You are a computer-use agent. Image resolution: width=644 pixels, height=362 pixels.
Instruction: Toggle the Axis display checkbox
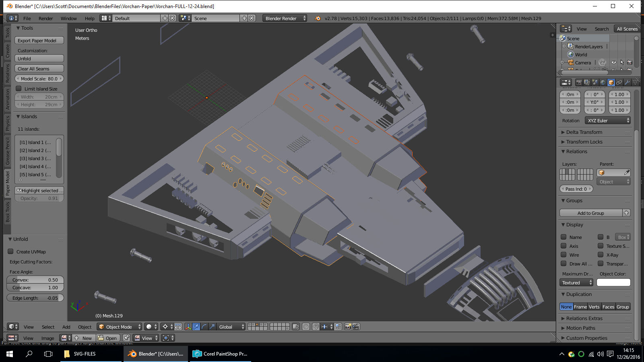click(563, 246)
